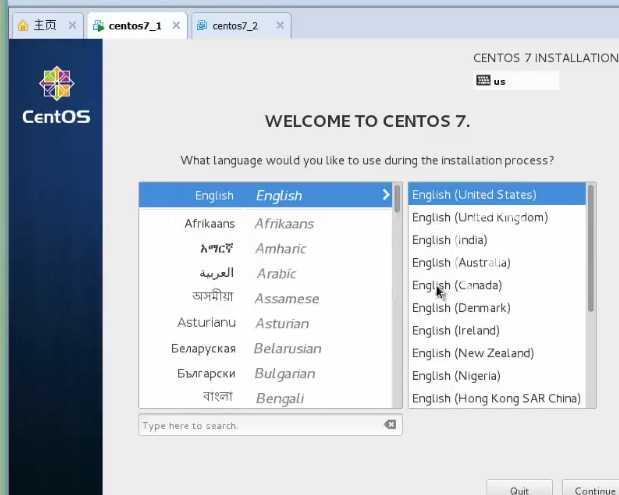The image size is (619, 495).
Task: Select English (Hong Kong SAR China) locale
Action: click(497, 398)
